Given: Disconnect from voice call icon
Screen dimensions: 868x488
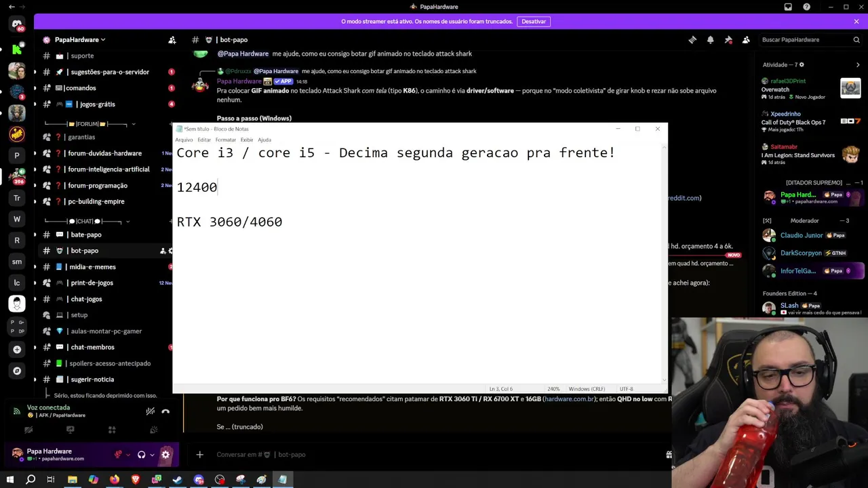Looking at the screenshot, I should pos(165,411).
